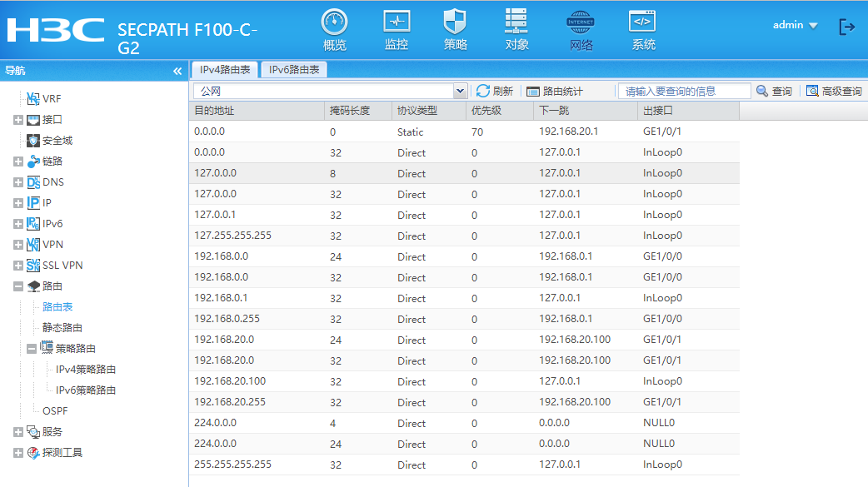This screenshot has height=487, width=868.
Task: Open the 公网 VRF dropdown
Action: (x=460, y=92)
